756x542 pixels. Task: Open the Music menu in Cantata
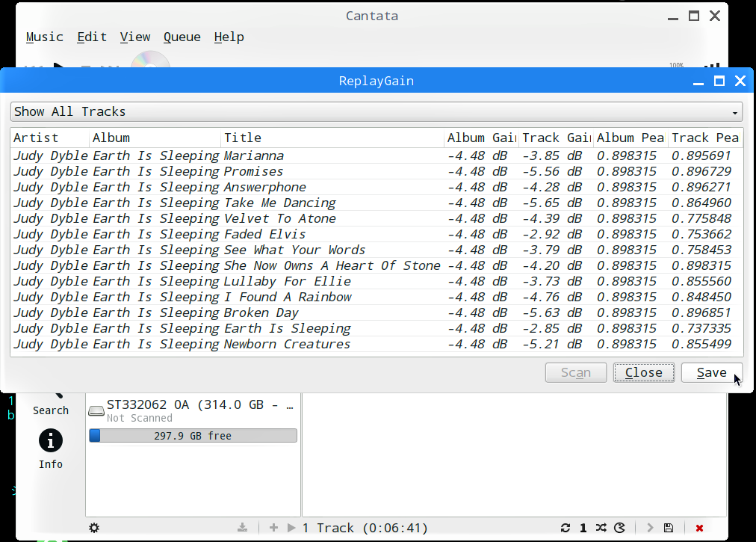[44, 37]
